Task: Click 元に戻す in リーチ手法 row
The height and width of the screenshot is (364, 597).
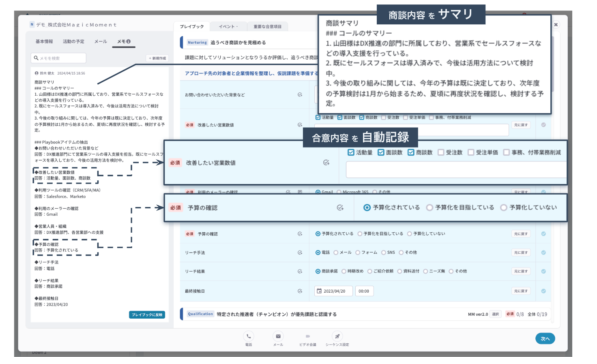Action: click(x=521, y=253)
